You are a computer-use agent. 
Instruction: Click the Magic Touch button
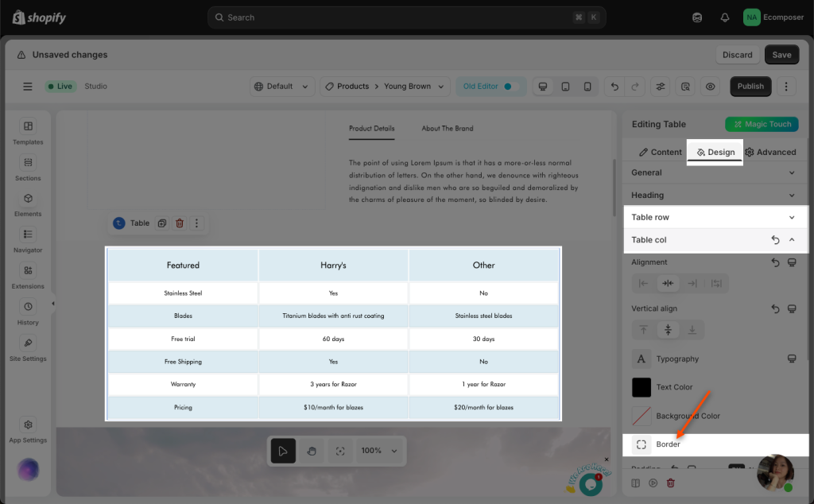coord(762,124)
